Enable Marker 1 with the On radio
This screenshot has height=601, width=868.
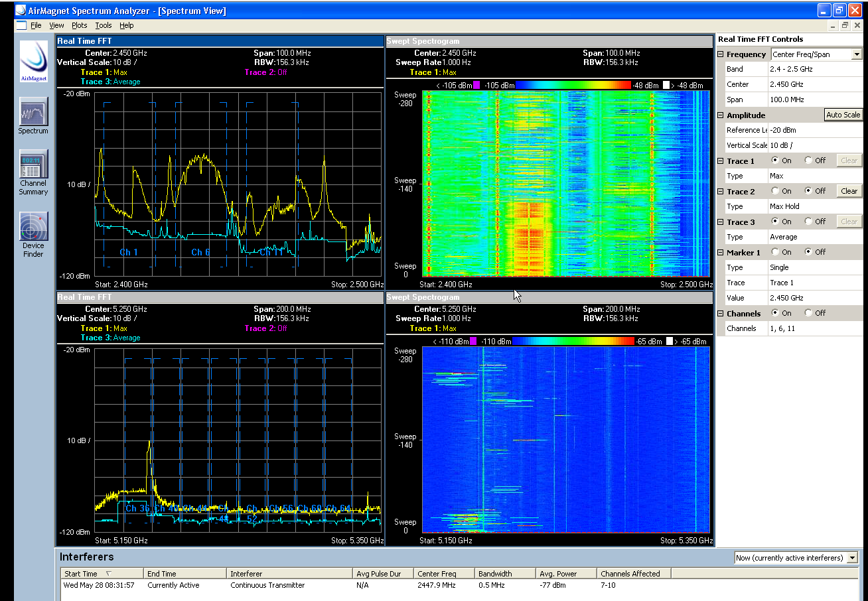(x=774, y=252)
